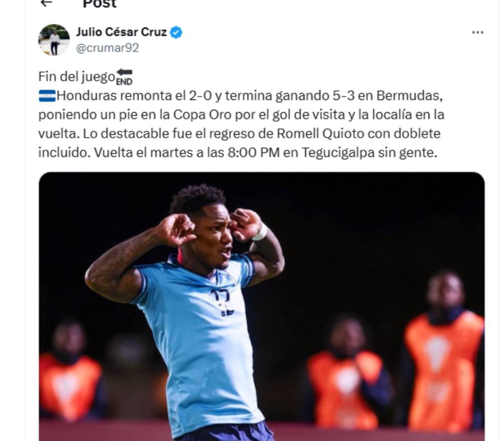Screen dimensions: 504x441
Task: Open the three-dot more options menu
Action: pos(478,32)
